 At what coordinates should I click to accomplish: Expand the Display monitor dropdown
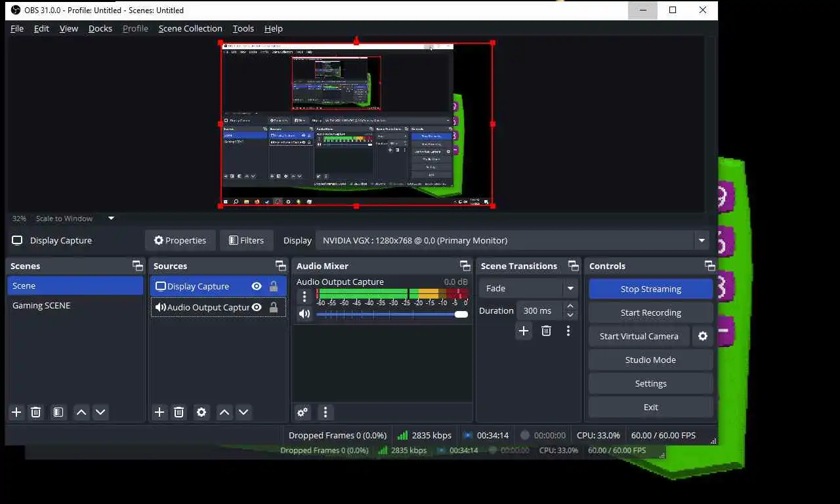coord(702,240)
